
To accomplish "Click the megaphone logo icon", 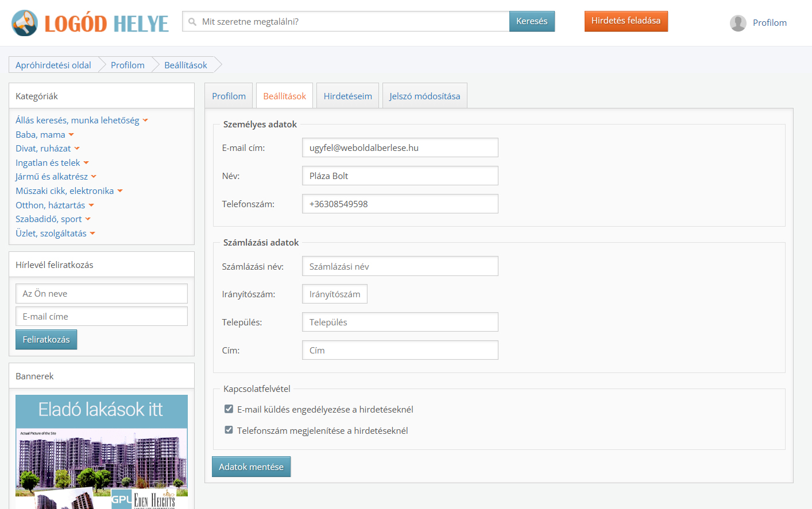I will coord(25,23).
